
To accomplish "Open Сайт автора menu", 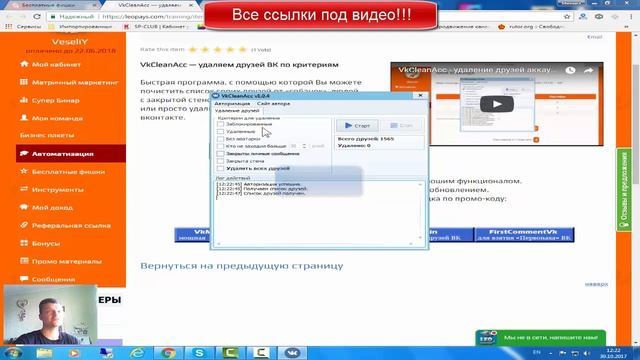I will [x=273, y=104].
